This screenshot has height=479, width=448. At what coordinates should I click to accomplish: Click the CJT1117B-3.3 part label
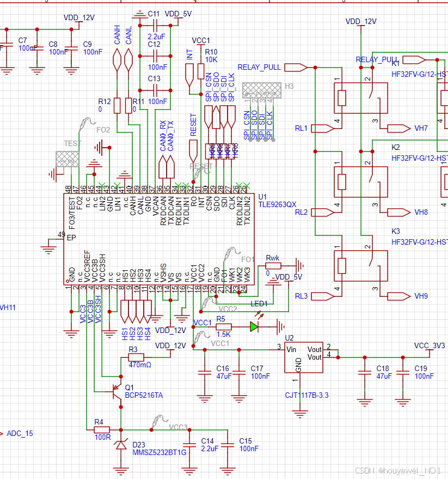(x=306, y=395)
